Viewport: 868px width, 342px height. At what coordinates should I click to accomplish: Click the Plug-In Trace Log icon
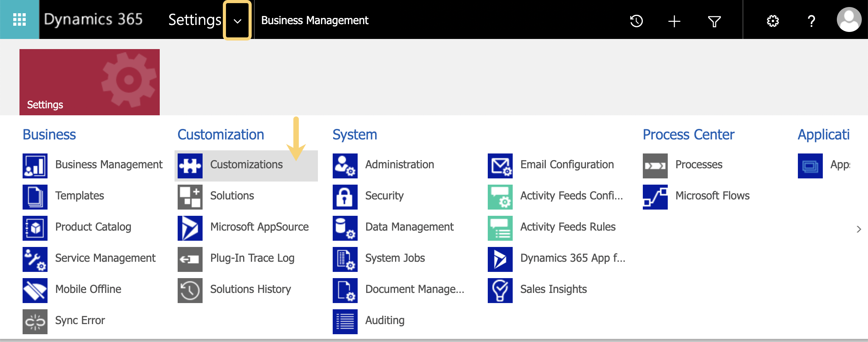pos(190,259)
